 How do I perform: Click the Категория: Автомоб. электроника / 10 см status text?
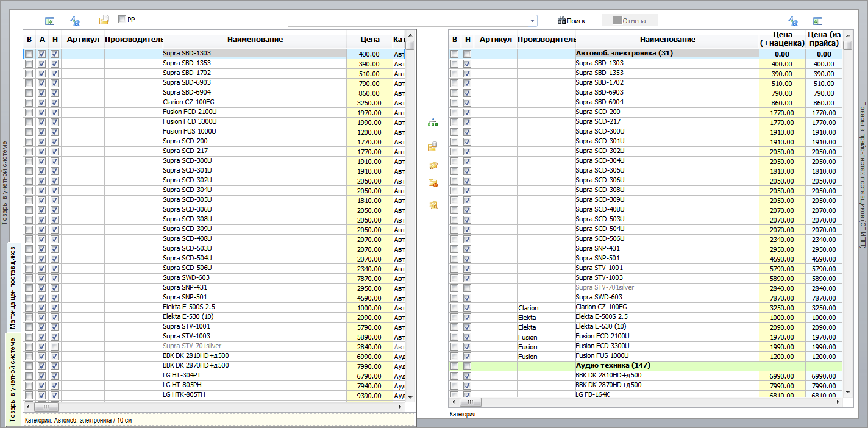pos(77,421)
